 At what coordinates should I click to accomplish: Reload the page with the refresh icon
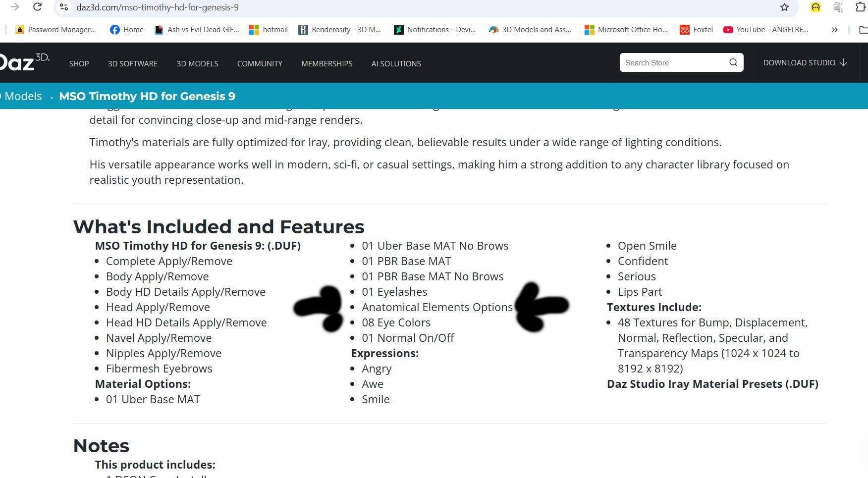[x=37, y=7]
